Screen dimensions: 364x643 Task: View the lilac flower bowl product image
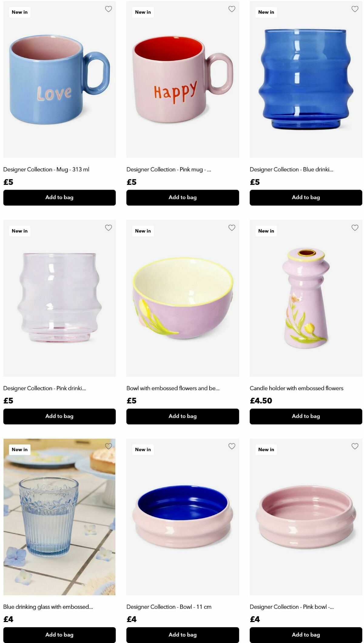[x=183, y=298]
